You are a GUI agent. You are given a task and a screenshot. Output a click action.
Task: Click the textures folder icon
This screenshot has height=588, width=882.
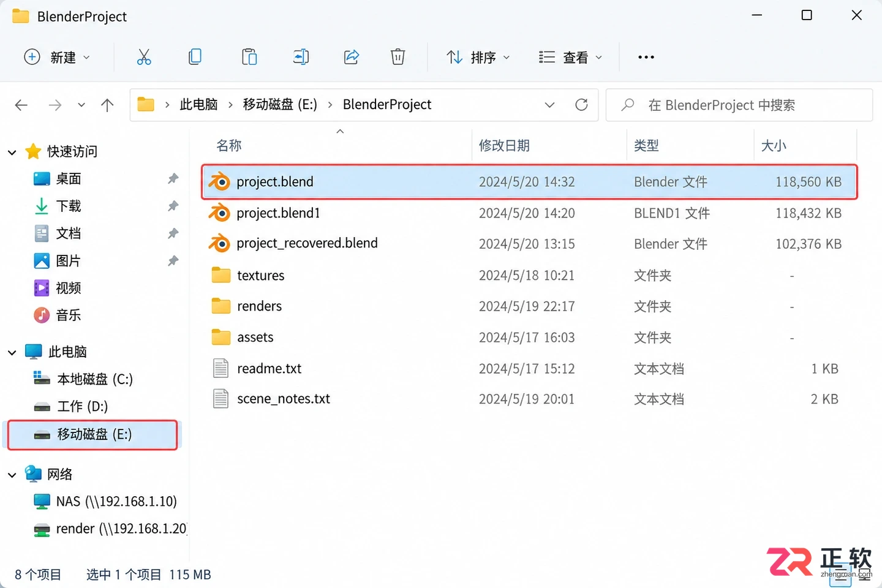coord(221,275)
